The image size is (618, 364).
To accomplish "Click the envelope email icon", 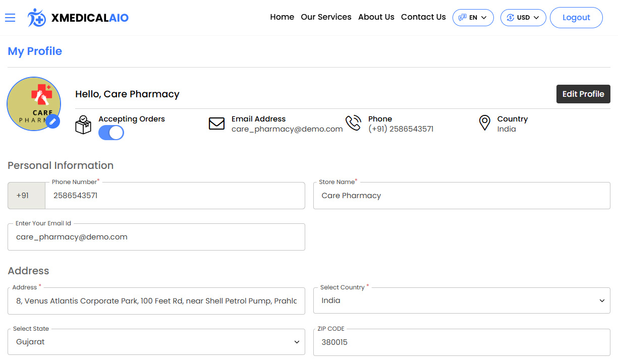I will [216, 124].
